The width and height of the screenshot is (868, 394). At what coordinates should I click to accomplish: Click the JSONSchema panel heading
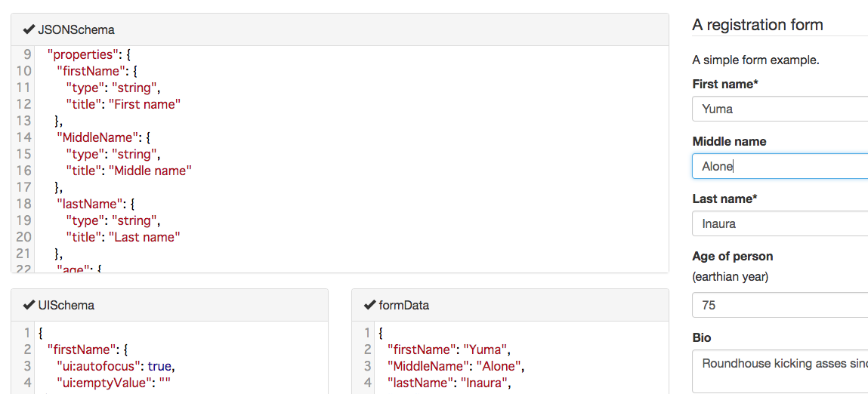[340, 30]
